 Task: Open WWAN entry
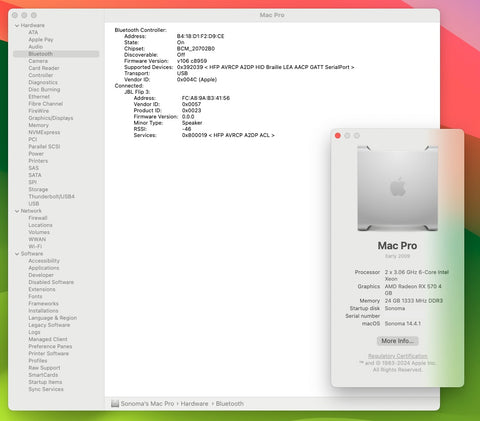pos(37,240)
